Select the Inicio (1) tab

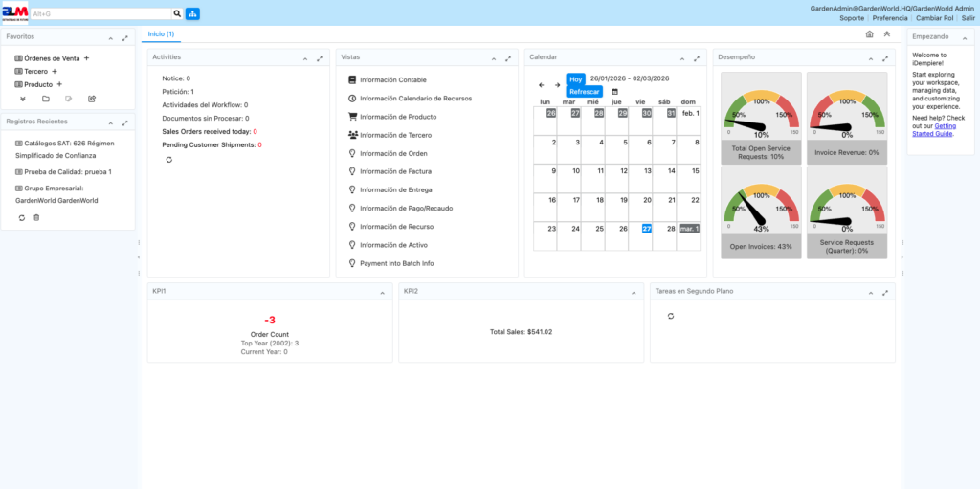click(x=161, y=34)
